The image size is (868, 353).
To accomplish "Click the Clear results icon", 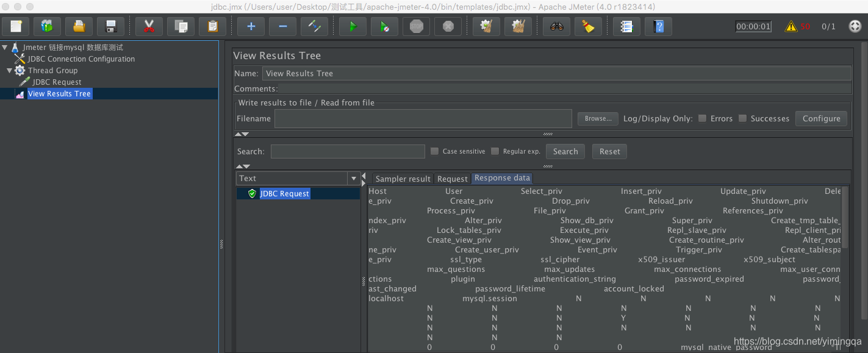I will pos(486,26).
